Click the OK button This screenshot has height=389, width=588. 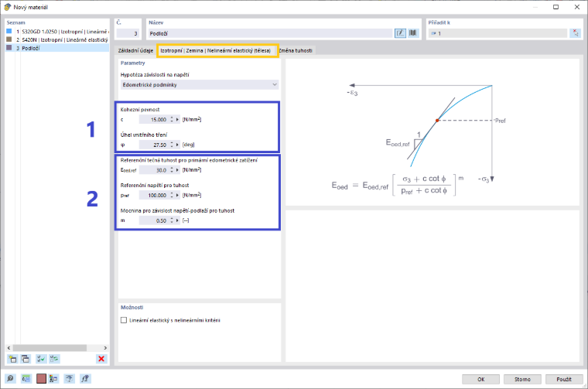(x=480, y=379)
